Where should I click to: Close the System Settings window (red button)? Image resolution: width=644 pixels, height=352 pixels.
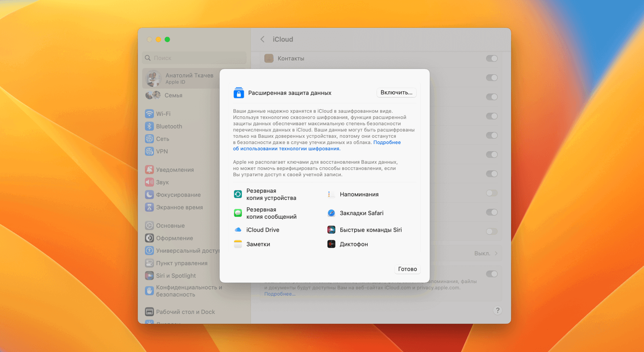point(149,39)
